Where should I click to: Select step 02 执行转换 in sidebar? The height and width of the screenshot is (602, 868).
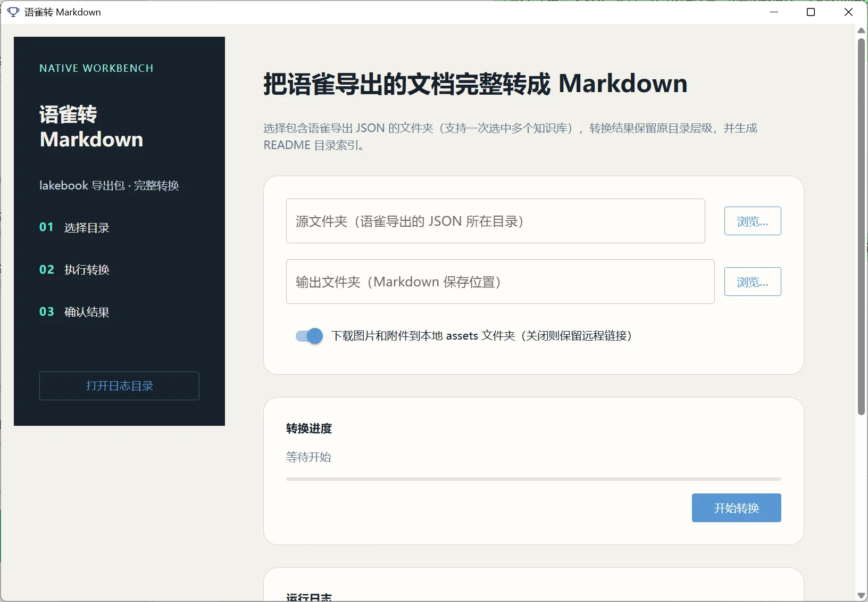point(74,269)
